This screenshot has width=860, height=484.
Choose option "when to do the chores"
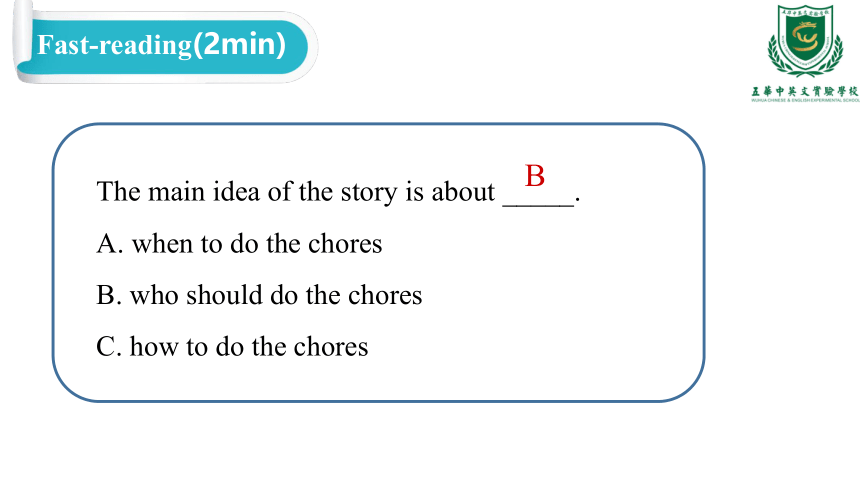pos(257,244)
